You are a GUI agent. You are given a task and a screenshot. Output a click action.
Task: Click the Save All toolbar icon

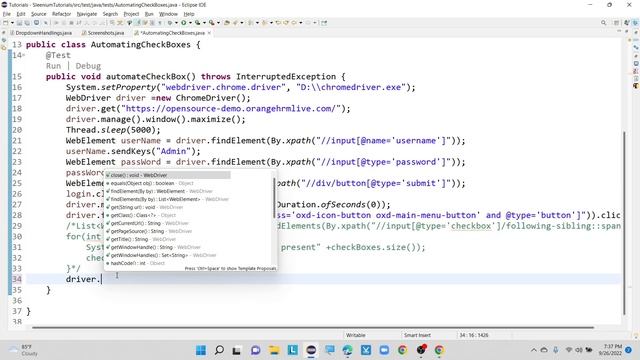[27, 23]
